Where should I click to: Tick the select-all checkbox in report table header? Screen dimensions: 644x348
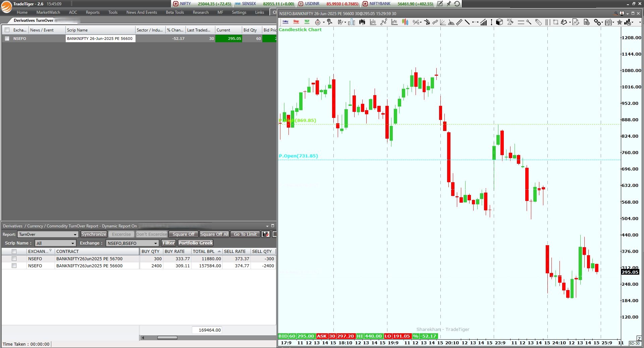click(x=14, y=252)
